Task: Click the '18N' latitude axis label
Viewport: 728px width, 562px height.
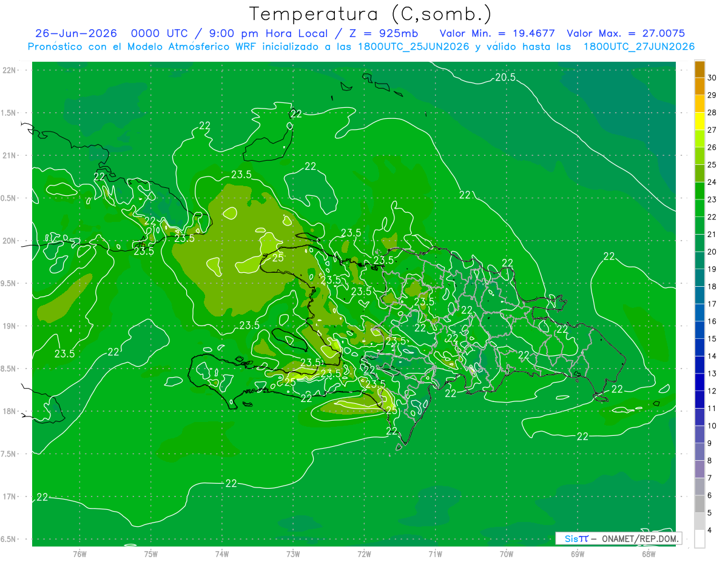Action: [x=9, y=412]
